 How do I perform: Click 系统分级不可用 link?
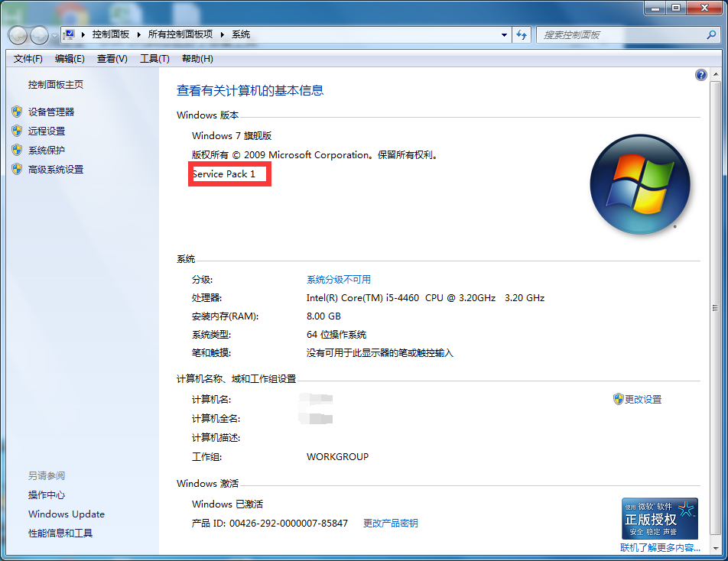coord(339,279)
